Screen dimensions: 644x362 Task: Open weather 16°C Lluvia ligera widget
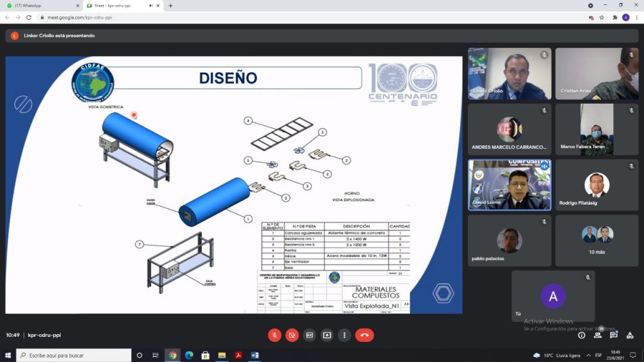click(558, 356)
